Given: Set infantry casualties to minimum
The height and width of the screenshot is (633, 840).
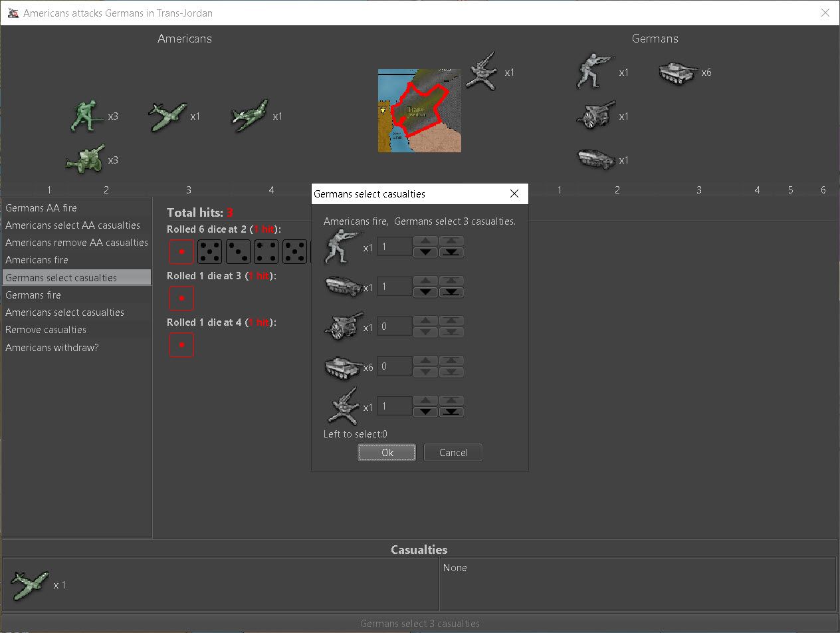Looking at the screenshot, I should [452, 253].
